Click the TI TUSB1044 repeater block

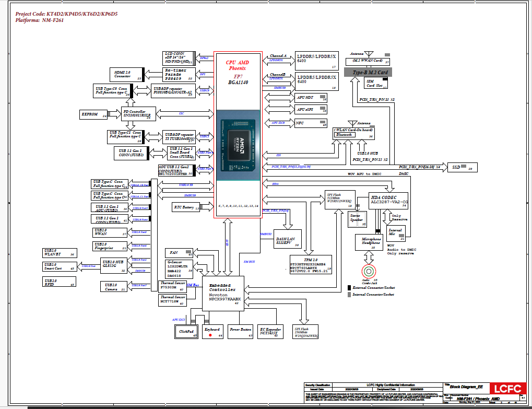point(179,137)
